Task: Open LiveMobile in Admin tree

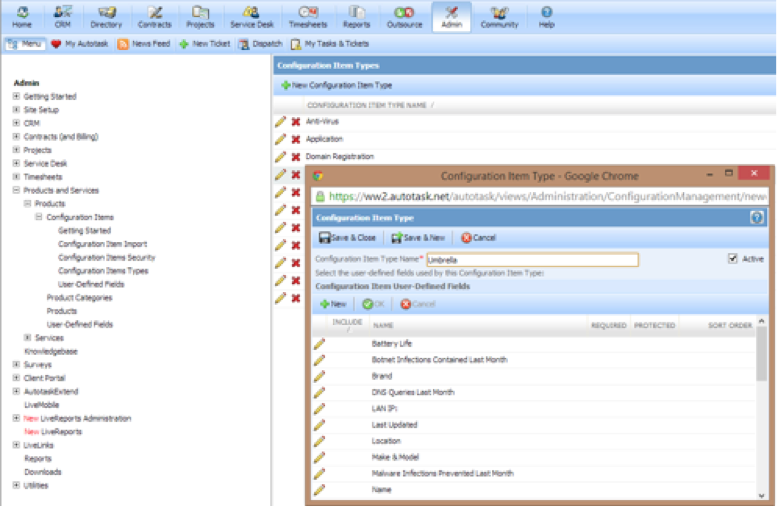Action: click(41, 405)
